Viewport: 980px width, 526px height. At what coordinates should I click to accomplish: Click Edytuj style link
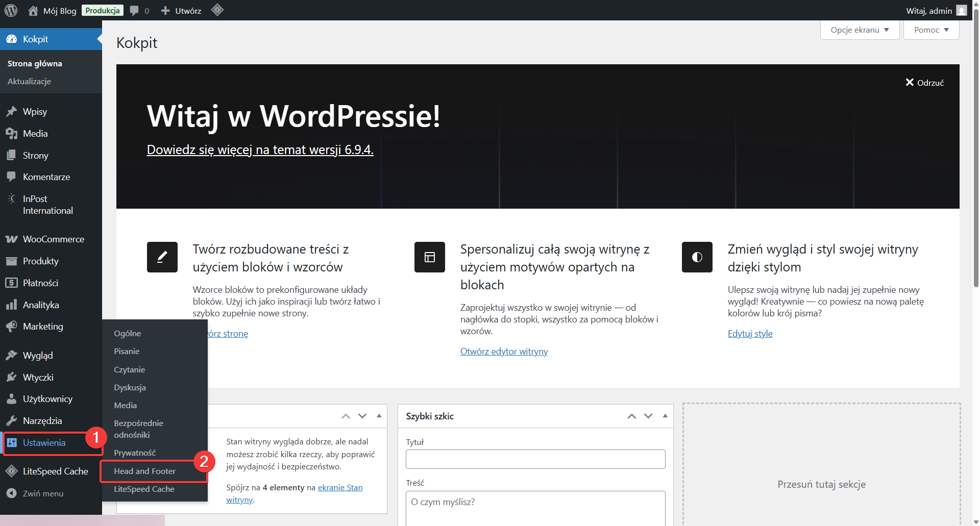[x=750, y=334]
